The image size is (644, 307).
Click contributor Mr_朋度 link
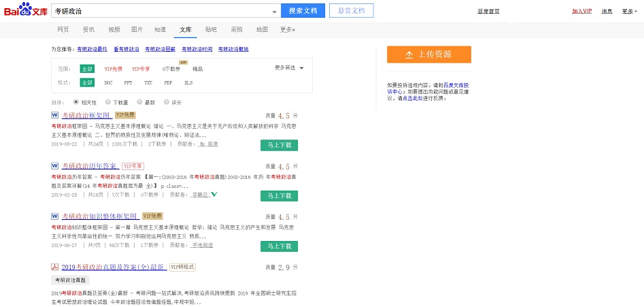(208, 144)
